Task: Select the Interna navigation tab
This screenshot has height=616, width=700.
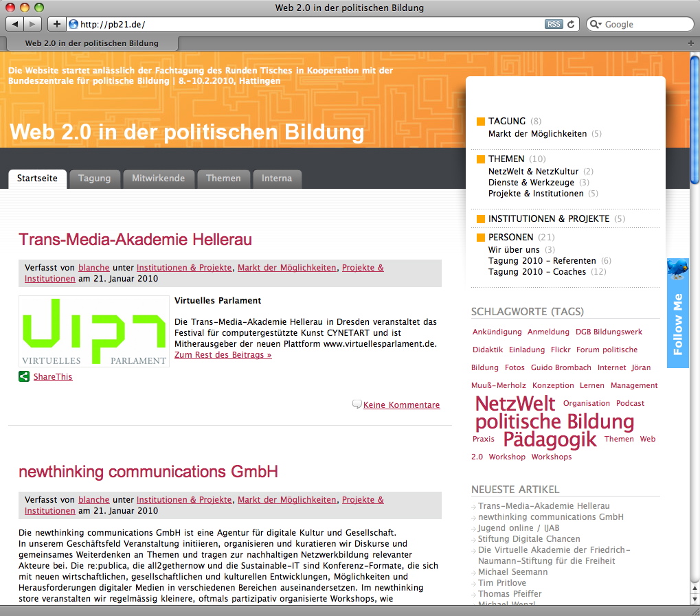Action: (277, 179)
